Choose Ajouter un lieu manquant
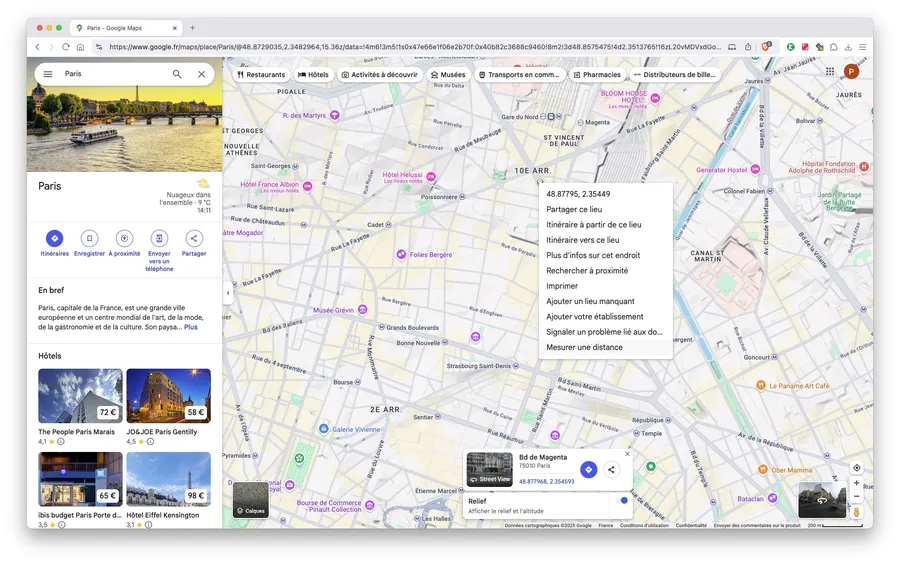The width and height of the screenshot is (900, 564). (606, 301)
